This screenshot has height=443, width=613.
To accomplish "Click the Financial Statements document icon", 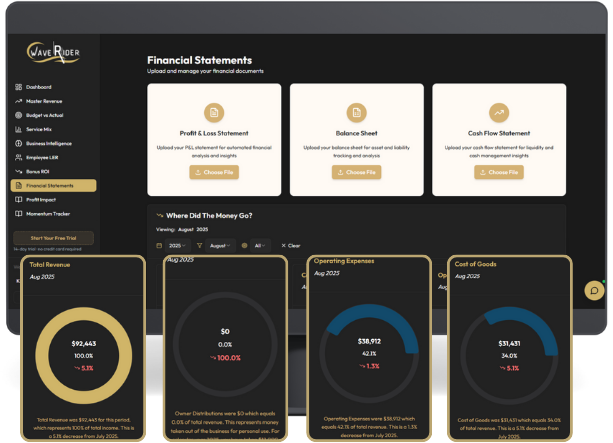I will tap(18, 185).
